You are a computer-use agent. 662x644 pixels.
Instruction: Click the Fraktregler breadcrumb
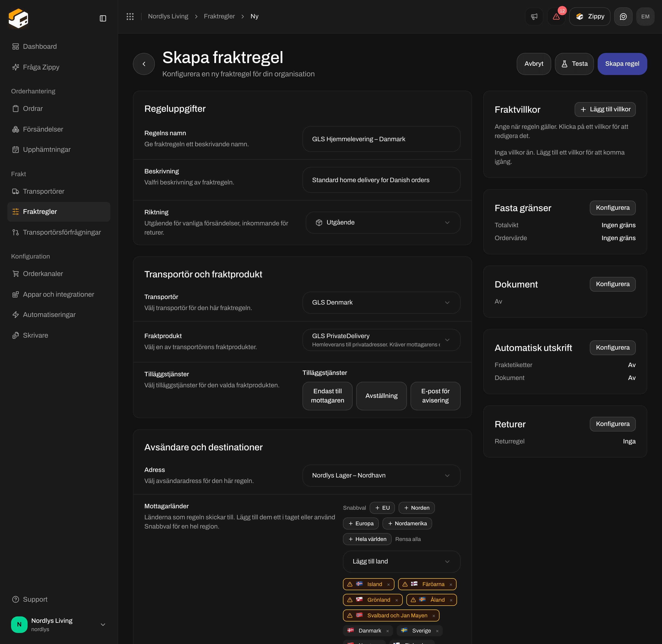click(x=219, y=16)
